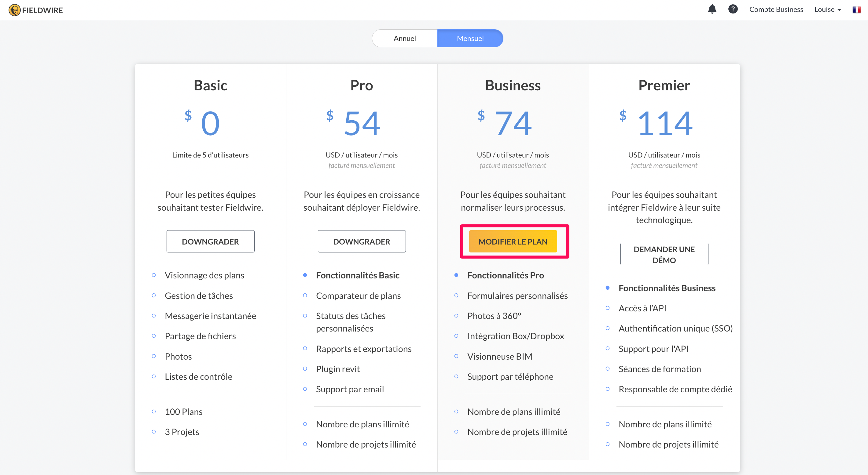Image resolution: width=868 pixels, height=475 pixels.
Task: Open the notifications bell
Action: coord(712,9)
